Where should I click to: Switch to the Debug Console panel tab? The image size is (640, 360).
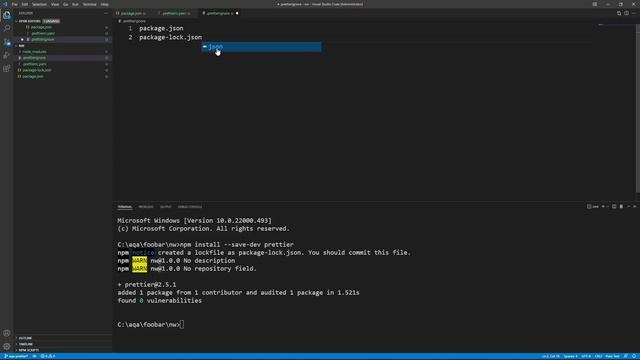click(190, 207)
